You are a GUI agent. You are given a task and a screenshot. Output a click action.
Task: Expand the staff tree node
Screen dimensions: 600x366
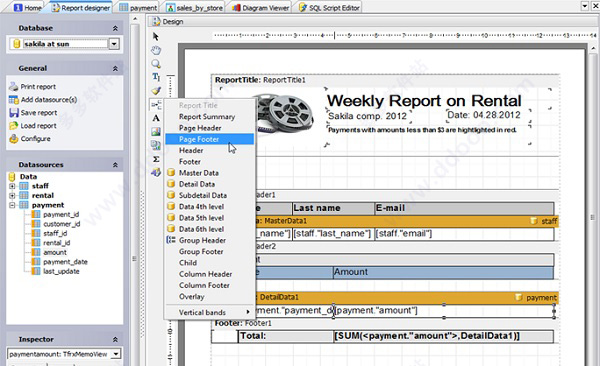coord(12,186)
